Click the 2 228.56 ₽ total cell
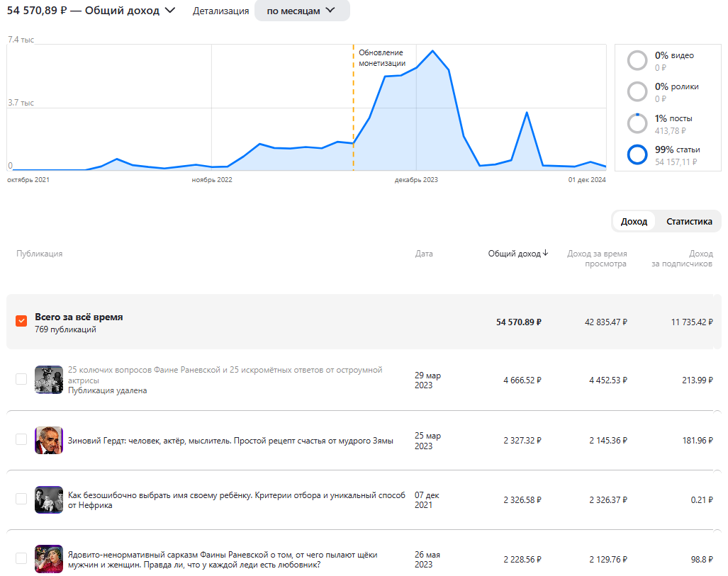Image resolution: width=728 pixels, height=576 pixels. pyautogui.click(x=522, y=559)
